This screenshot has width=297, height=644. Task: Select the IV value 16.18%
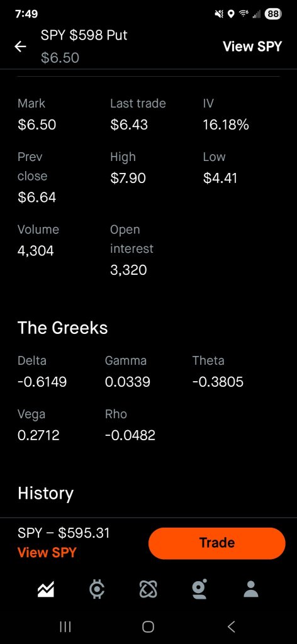pos(225,125)
